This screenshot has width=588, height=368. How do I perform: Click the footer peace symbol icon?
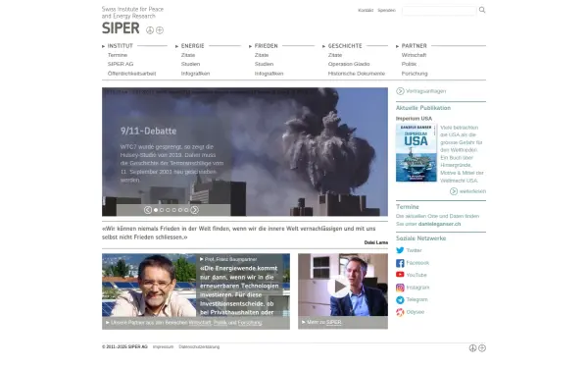click(472, 348)
